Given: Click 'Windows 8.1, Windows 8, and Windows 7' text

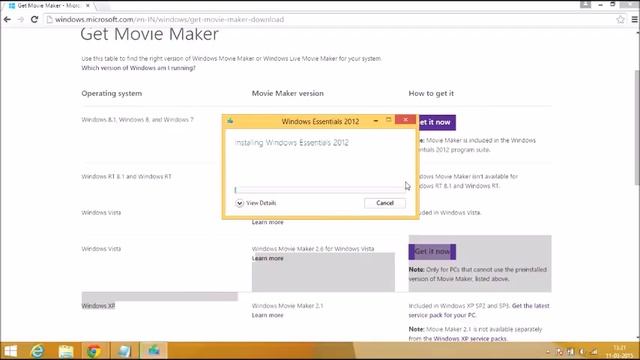Looking at the screenshot, I should pos(138,120).
